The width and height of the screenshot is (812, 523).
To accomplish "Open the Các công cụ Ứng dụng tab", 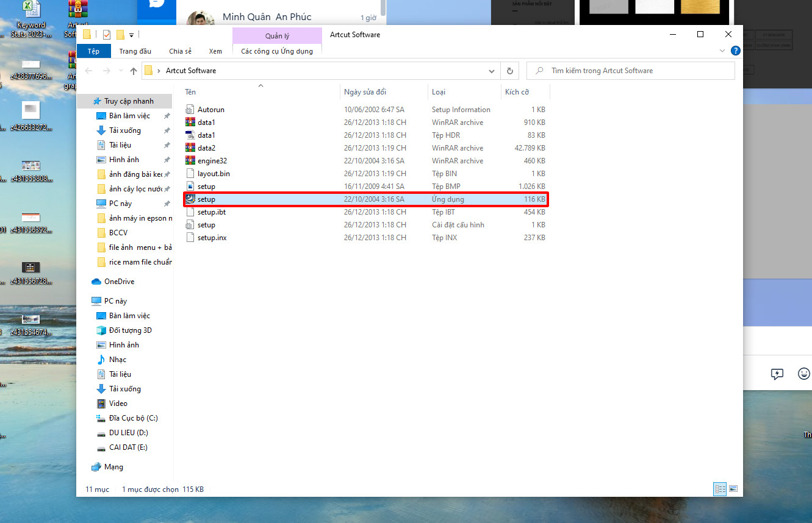I will pyautogui.click(x=277, y=51).
